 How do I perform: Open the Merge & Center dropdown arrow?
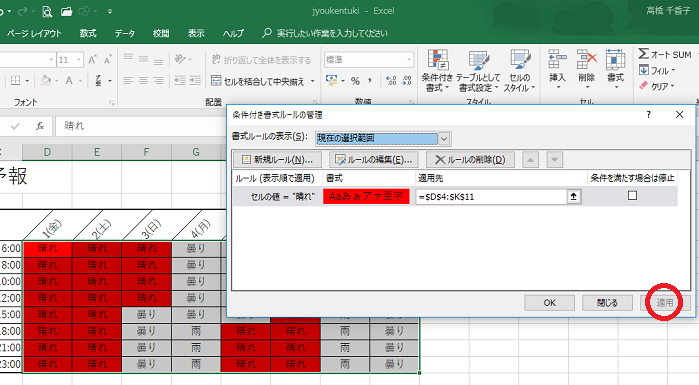[x=312, y=81]
